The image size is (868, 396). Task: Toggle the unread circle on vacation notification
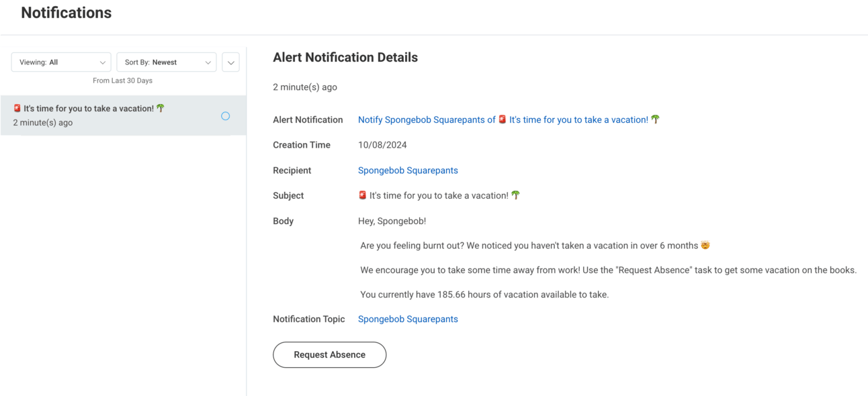[x=226, y=116]
